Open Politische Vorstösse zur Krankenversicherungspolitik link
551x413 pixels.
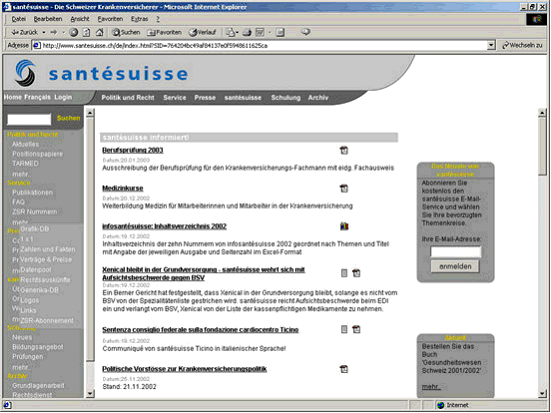[x=184, y=369]
